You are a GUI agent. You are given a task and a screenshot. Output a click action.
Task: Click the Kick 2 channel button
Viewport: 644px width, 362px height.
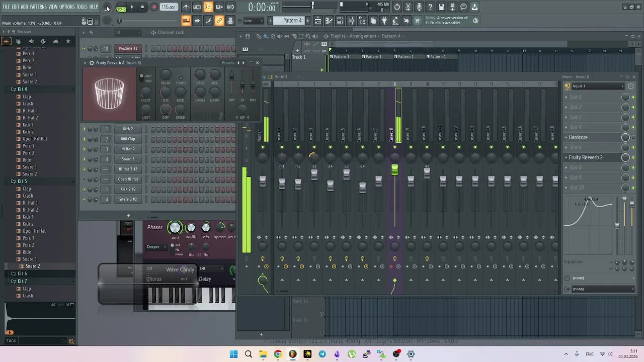[128, 129]
